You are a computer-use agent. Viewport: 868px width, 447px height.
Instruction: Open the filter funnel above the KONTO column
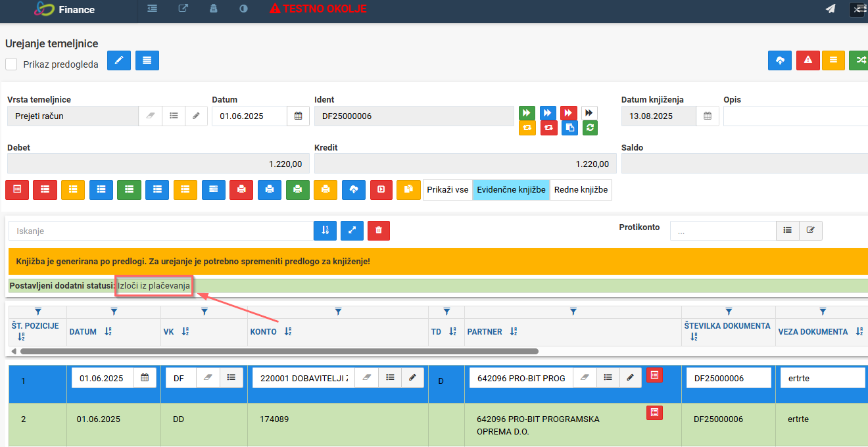[338, 311]
